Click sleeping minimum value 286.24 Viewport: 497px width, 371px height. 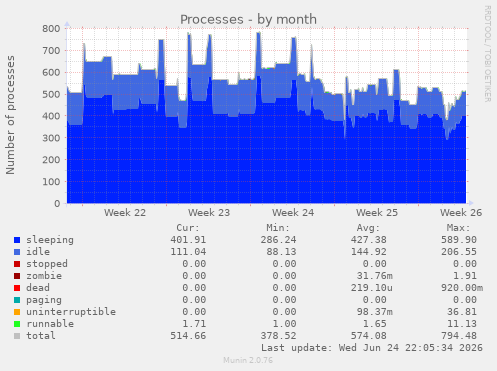pos(278,240)
